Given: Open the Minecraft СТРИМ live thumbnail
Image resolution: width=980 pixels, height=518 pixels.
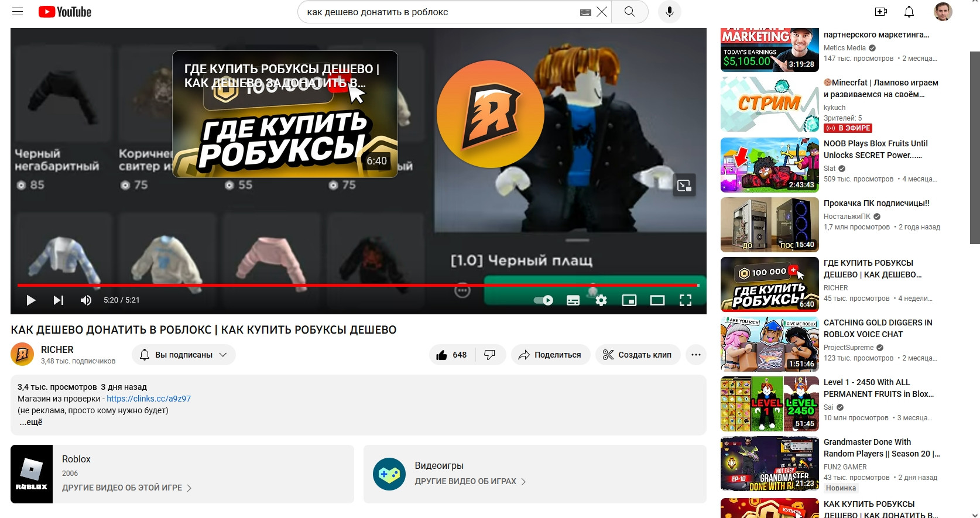Looking at the screenshot, I should click(770, 105).
